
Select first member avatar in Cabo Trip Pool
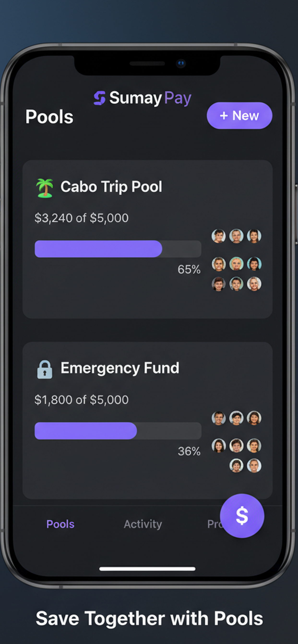218,236
